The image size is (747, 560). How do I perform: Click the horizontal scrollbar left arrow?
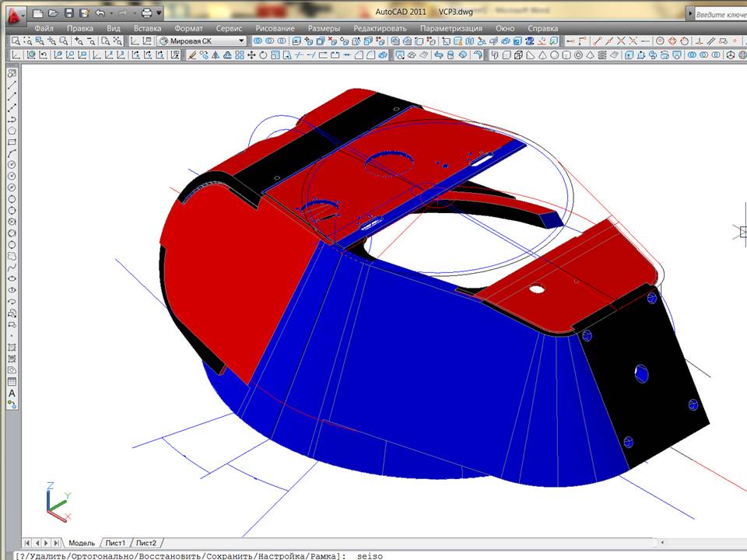click(x=662, y=542)
